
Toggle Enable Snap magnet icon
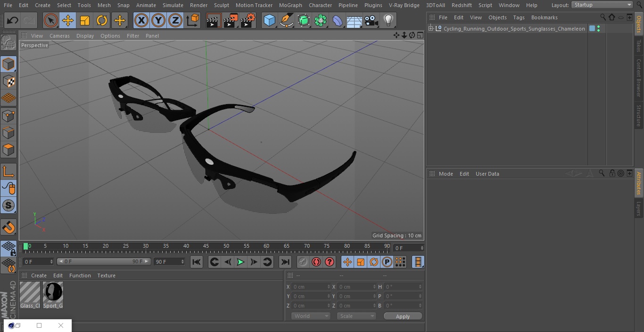pyautogui.click(x=8, y=227)
